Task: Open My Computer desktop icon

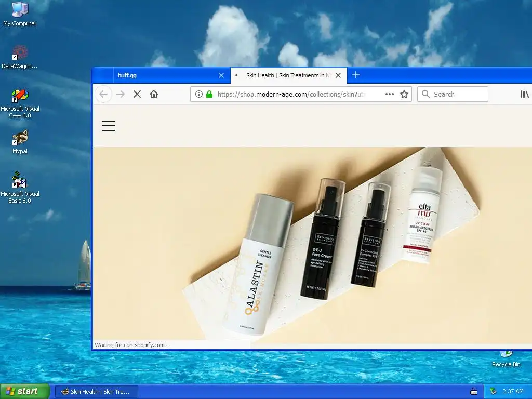Action: (x=20, y=14)
